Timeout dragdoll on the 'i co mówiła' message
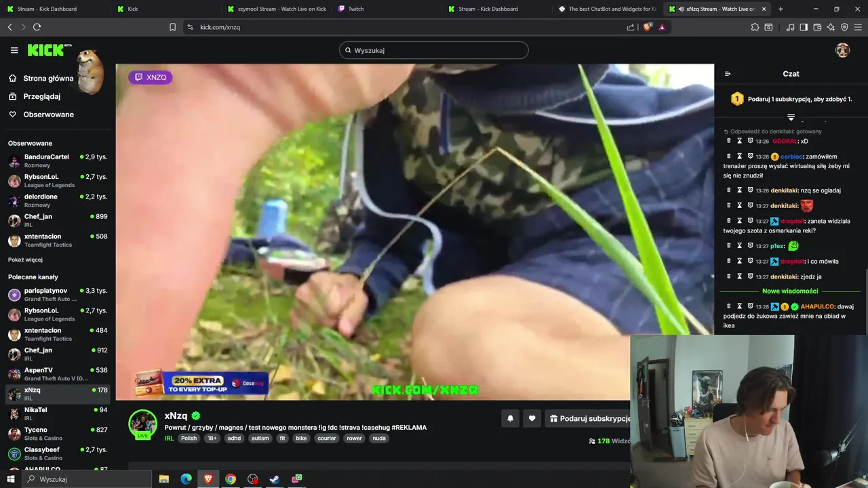The image size is (868, 488). click(740, 262)
